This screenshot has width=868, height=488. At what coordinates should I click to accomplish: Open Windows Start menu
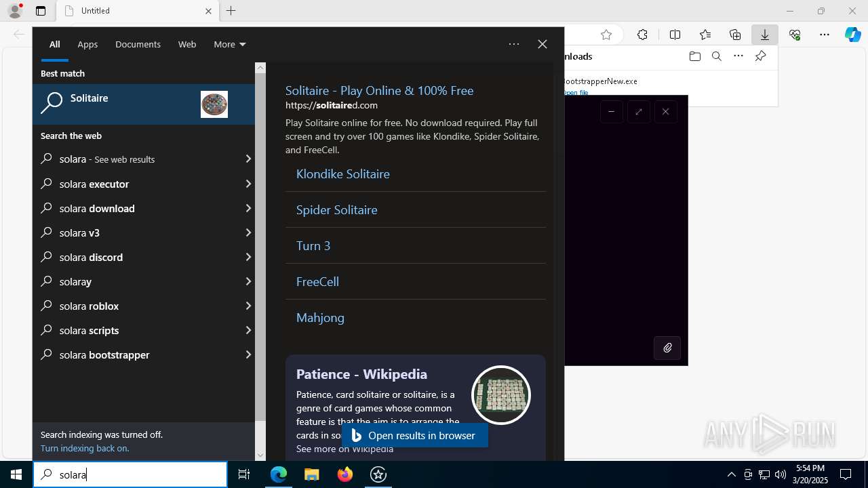(x=16, y=474)
